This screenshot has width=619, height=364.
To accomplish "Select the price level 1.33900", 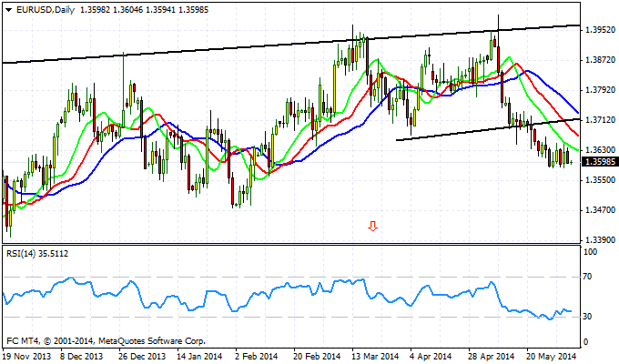I will click(600, 240).
